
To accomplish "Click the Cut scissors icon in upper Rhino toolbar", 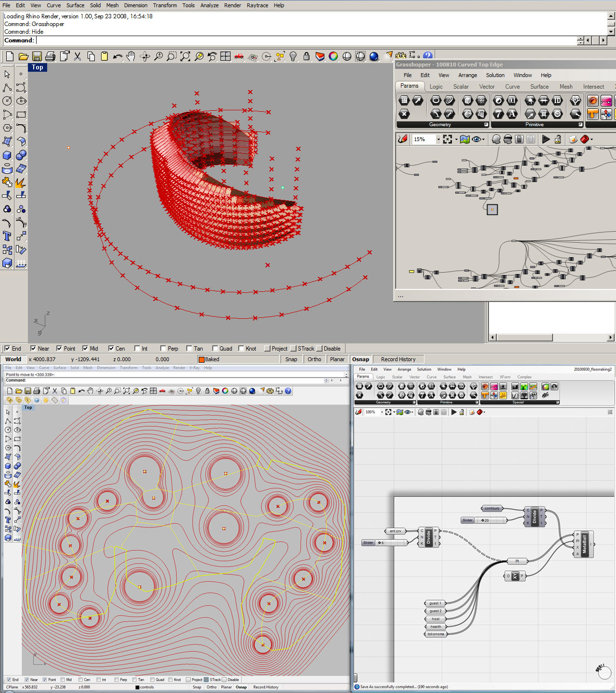I will tap(77, 56).
